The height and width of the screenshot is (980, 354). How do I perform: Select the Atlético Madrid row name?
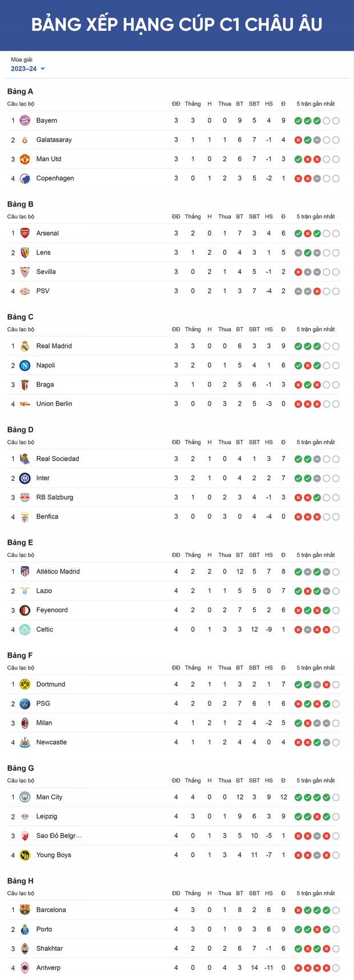(x=58, y=572)
